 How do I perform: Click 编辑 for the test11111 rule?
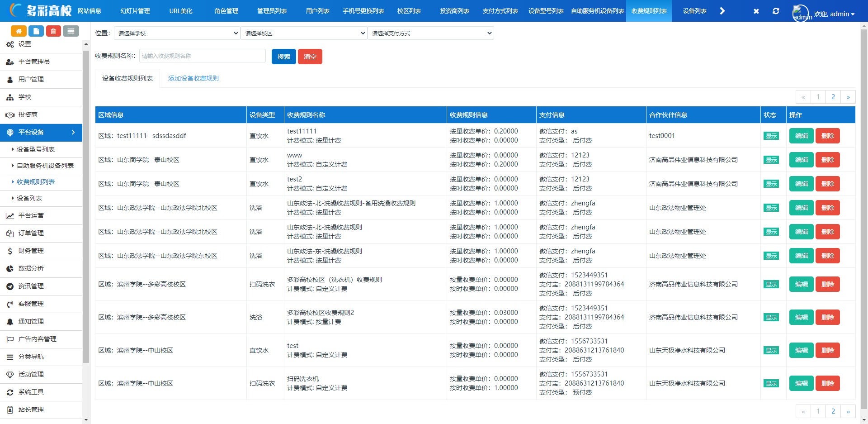click(x=802, y=136)
